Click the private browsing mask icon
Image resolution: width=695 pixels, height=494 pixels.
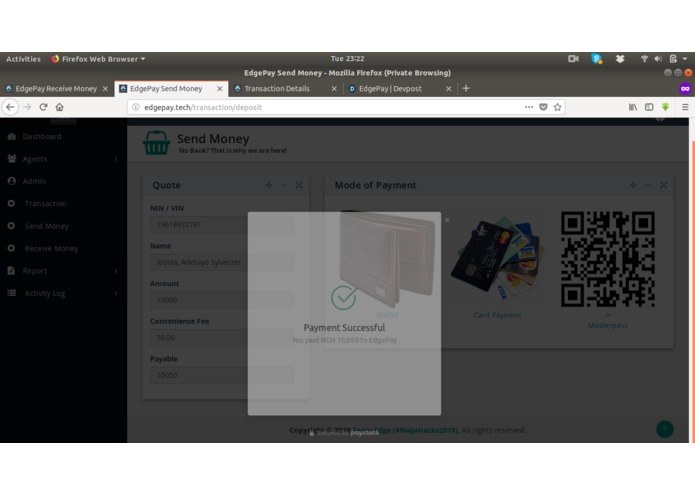[x=685, y=89]
